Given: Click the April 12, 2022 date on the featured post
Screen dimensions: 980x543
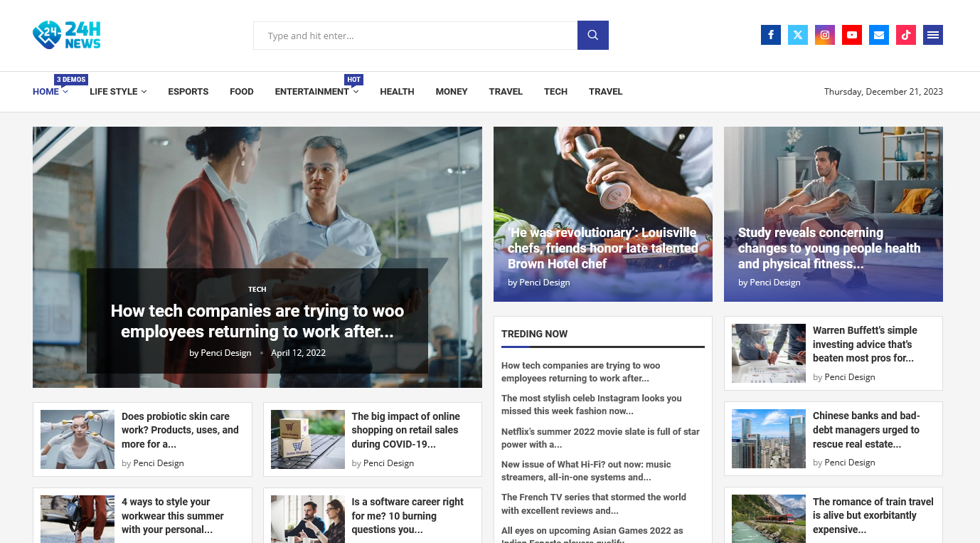Looking at the screenshot, I should pyautogui.click(x=299, y=353).
